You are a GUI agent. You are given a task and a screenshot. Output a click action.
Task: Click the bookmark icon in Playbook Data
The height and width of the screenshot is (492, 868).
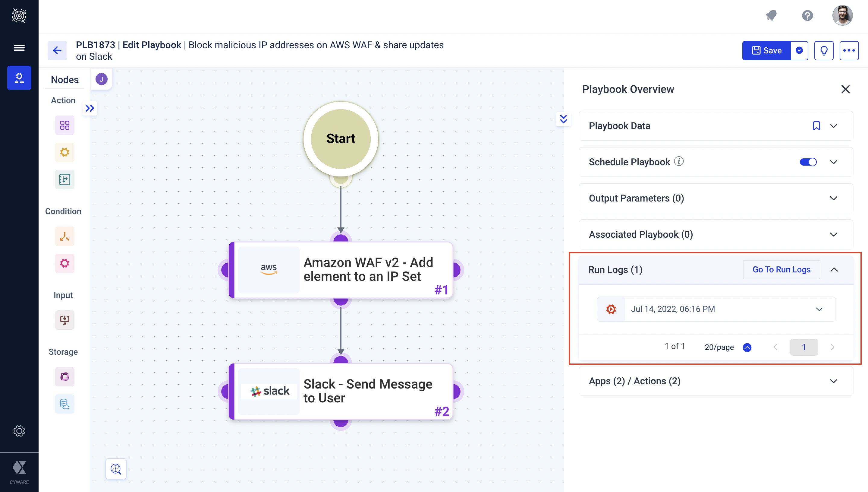tap(816, 126)
